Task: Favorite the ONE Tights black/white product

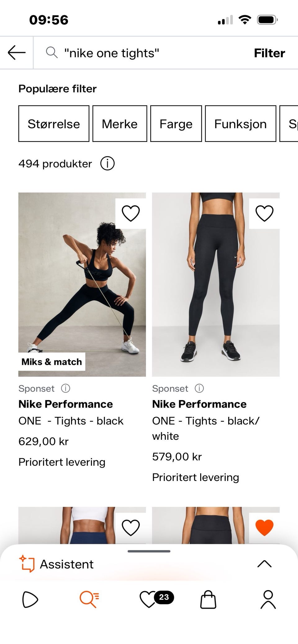Action: (x=264, y=214)
